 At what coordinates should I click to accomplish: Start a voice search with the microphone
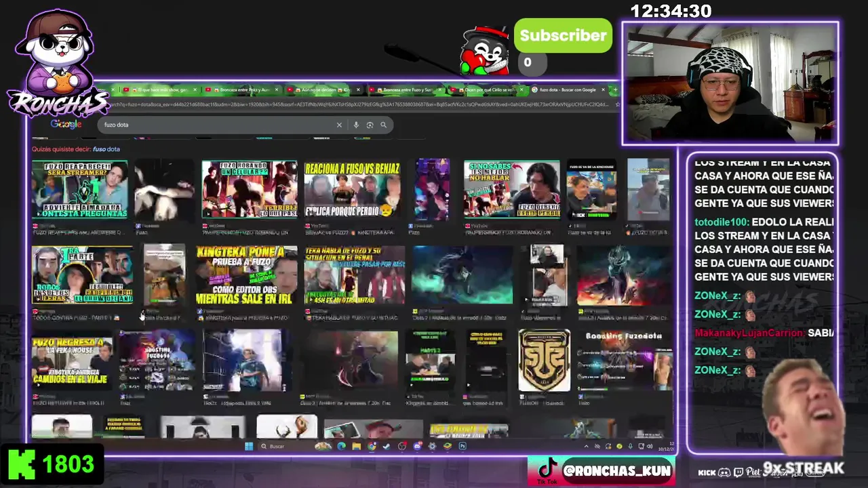(356, 125)
